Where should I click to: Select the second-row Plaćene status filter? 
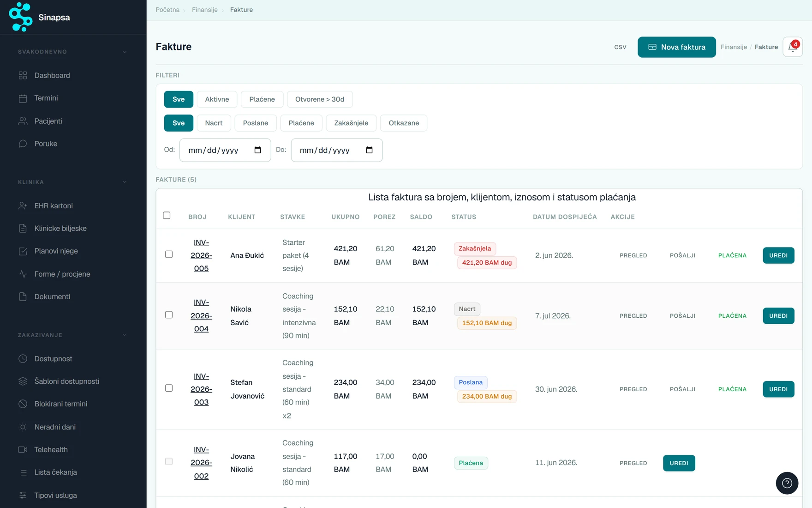301,123
